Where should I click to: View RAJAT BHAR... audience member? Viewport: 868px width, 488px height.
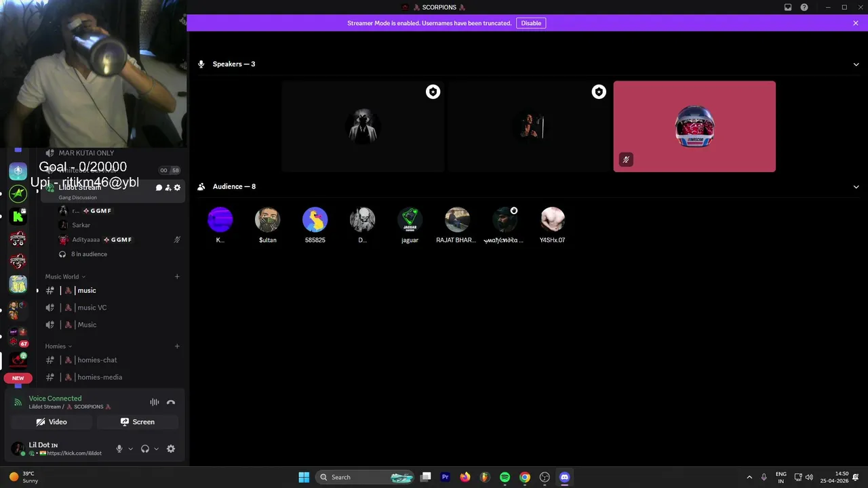coord(456,225)
